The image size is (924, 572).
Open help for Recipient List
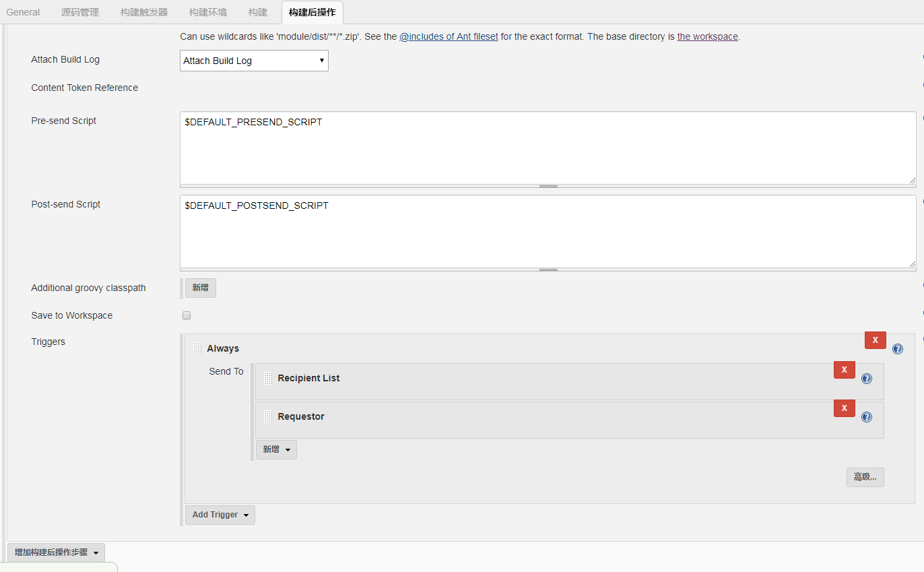(866, 379)
